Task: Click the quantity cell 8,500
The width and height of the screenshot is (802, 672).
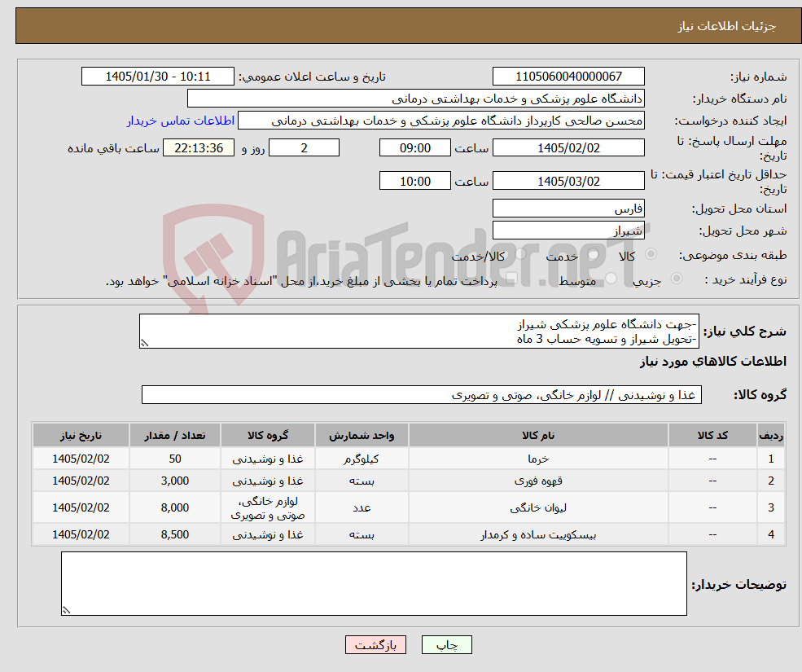Action: click(175, 534)
